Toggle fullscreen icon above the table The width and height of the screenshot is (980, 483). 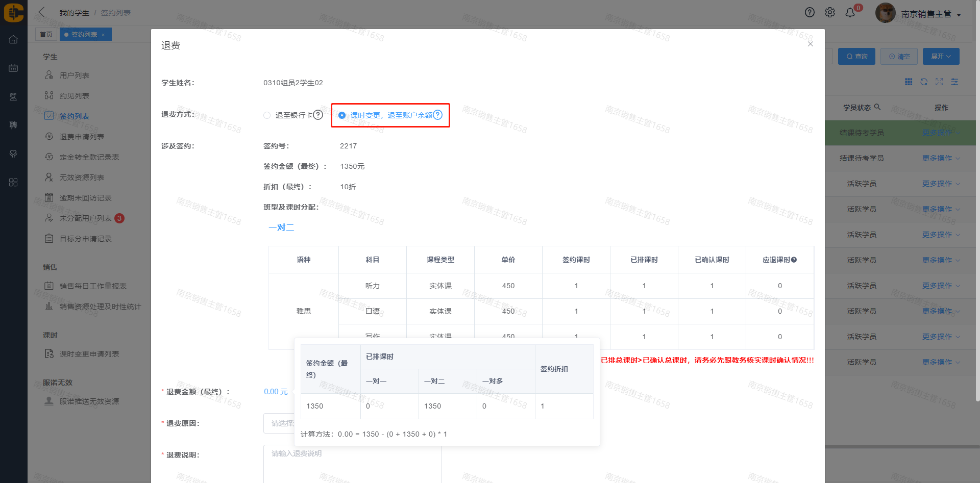(x=939, y=82)
